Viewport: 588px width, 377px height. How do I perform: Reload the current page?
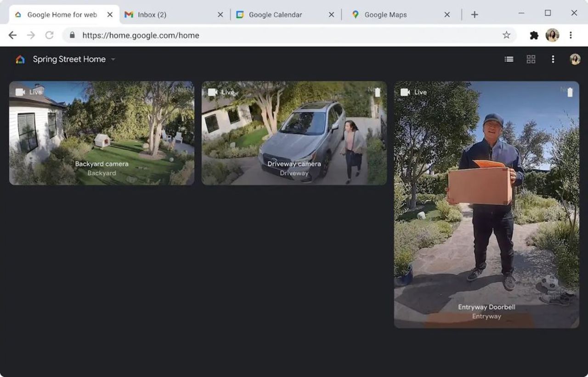[x=48, y=35]
